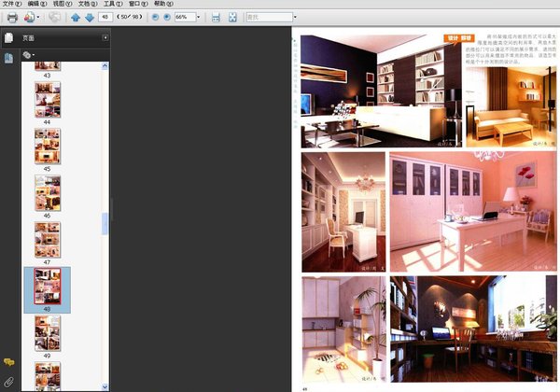This screenshot has width=560, height=392.
Task: Select the partially visible page 43 thumbnail
Action: coord(48,66)
